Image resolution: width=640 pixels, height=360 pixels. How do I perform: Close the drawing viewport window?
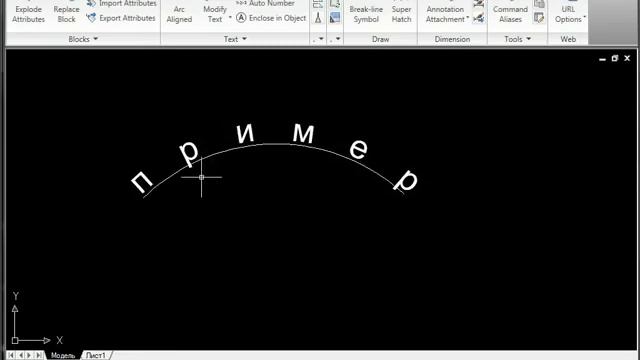[627, 58]
